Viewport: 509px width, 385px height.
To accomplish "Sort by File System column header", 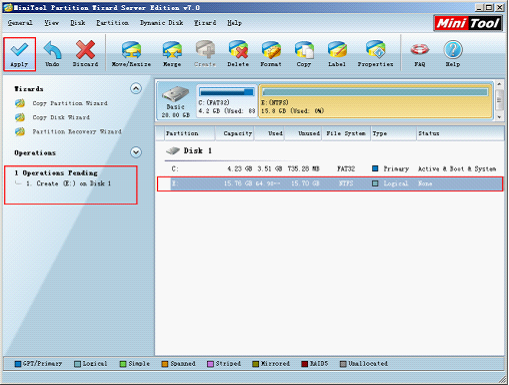I will (x=346, y=133).
